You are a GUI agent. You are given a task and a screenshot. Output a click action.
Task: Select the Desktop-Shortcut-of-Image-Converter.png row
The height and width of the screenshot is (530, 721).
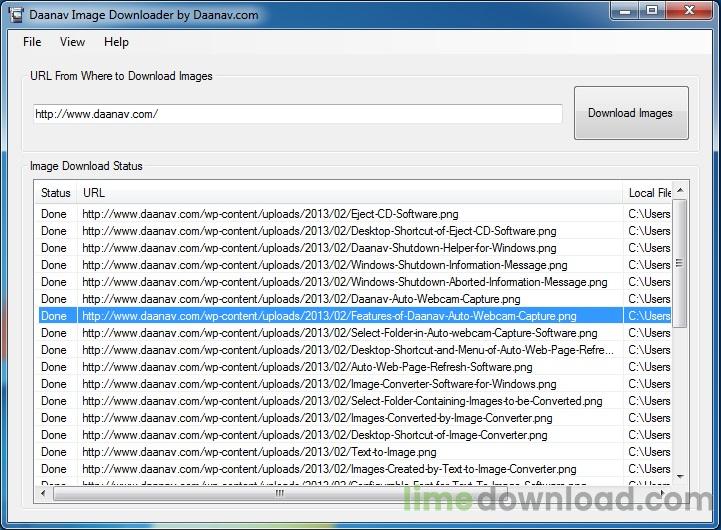click(x=354, y=435)
